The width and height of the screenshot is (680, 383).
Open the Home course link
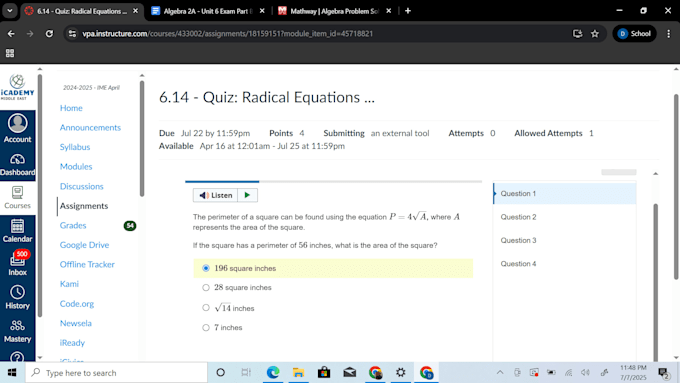(x=71, y=108)
